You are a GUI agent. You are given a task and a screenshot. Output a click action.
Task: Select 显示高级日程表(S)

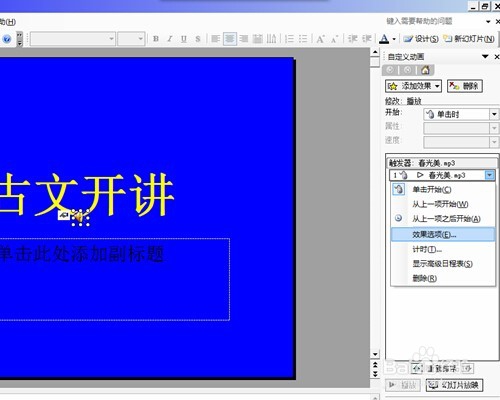[x=443, y=264]
